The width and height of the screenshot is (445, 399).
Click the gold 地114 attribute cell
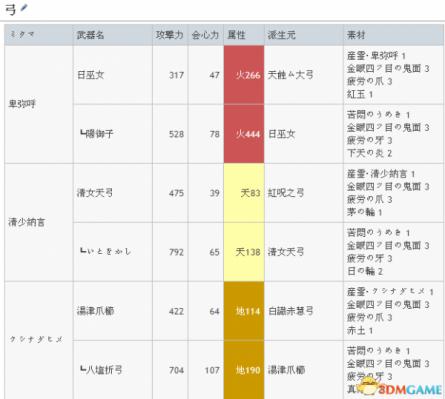pyautogui.click(x=244, y=311)
